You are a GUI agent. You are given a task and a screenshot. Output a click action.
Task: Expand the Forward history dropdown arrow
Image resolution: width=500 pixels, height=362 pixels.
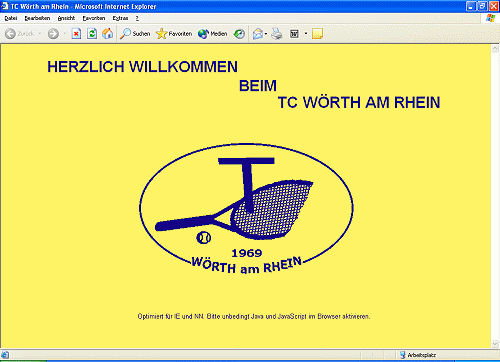pyautogui.click(x=64, y=34)
